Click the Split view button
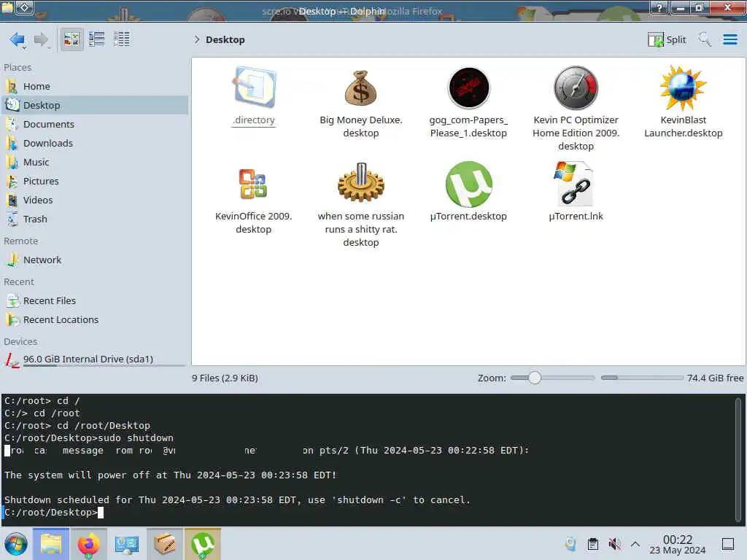The image size is (747, 560). [x=667, y=39]
